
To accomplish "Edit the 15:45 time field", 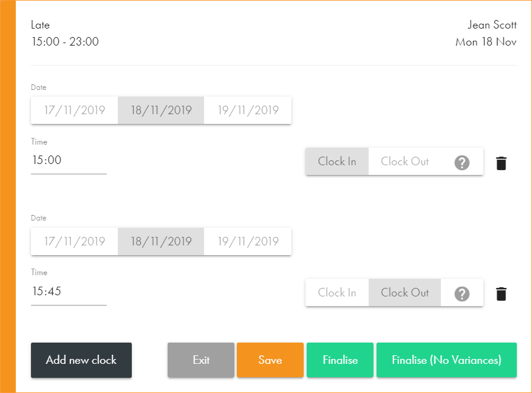I will pyautogui.click(x=69, y=292).
